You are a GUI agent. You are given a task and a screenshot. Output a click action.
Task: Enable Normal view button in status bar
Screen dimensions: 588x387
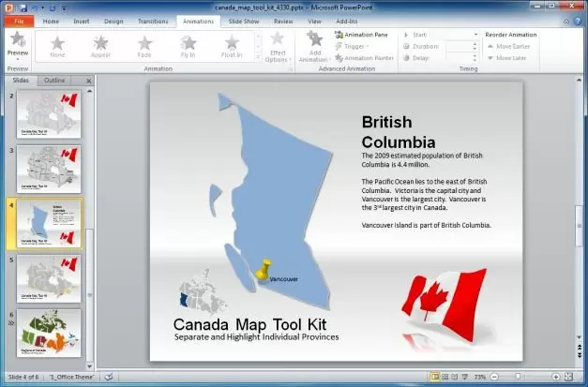coord(435,377)
